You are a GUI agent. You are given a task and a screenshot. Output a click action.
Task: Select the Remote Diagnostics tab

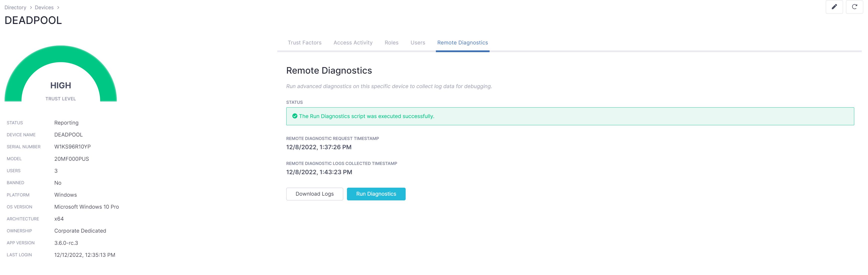pyautogui.click(x=462, y=43)
